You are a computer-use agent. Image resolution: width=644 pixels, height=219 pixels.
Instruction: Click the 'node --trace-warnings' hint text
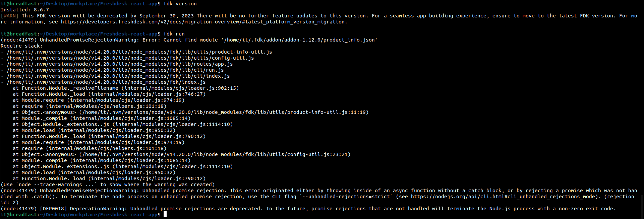(50, 185)
